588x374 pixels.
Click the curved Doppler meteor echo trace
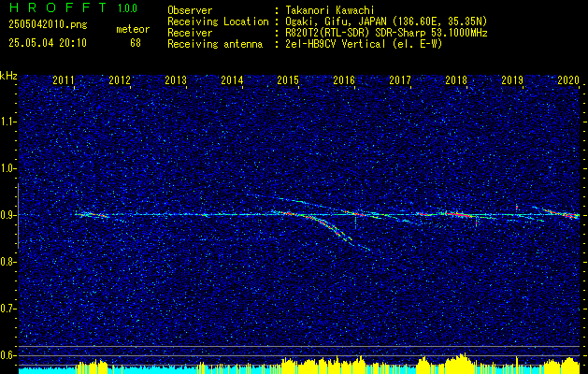pos(326,224)
